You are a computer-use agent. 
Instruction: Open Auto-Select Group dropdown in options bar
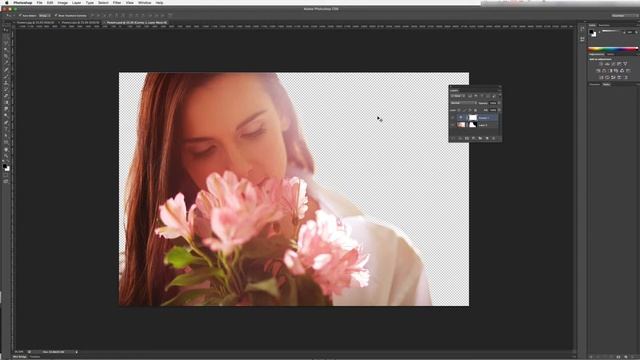[44, 16]
